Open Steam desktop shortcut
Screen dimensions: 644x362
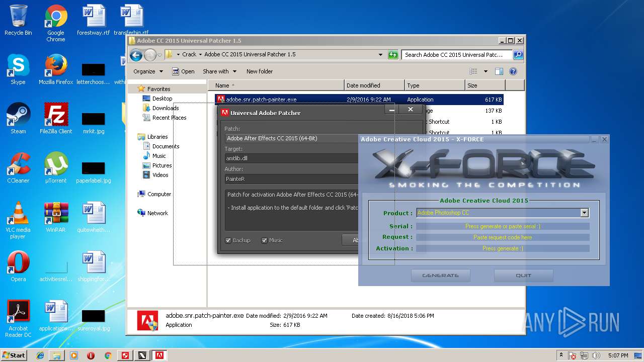coord(18,119)
